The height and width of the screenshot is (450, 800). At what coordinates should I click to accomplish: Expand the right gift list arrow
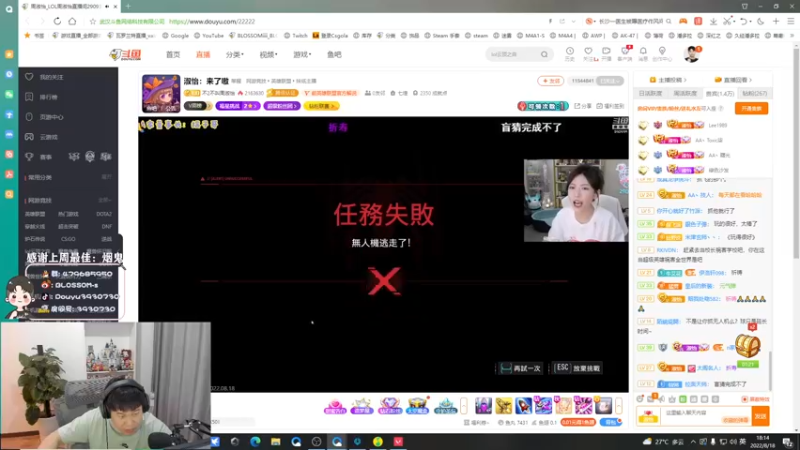click(618, 406)
